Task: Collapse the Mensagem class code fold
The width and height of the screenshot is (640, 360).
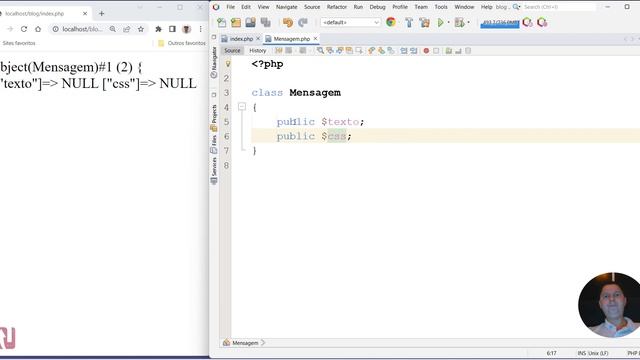Action: (x=242, y=107)
